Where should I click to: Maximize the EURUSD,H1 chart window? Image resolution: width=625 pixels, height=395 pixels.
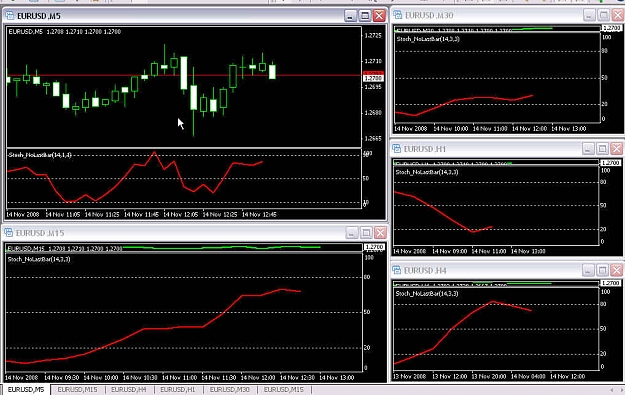(602, 149)
